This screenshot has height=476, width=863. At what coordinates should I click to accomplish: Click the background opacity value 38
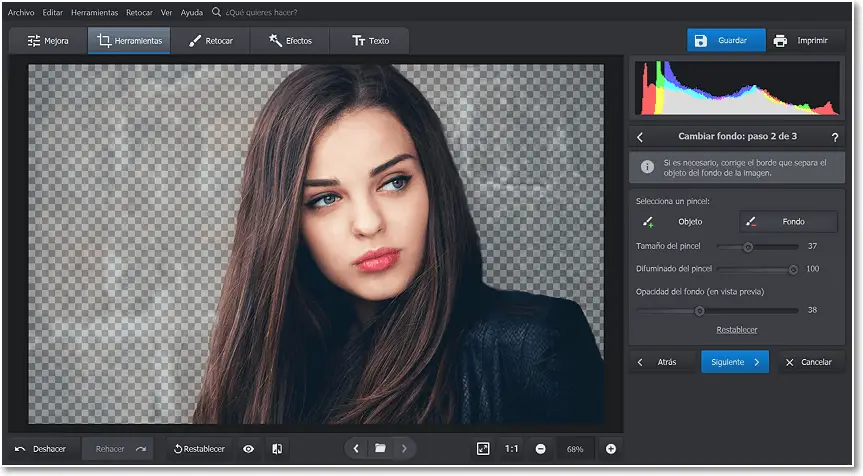point(812,310)
